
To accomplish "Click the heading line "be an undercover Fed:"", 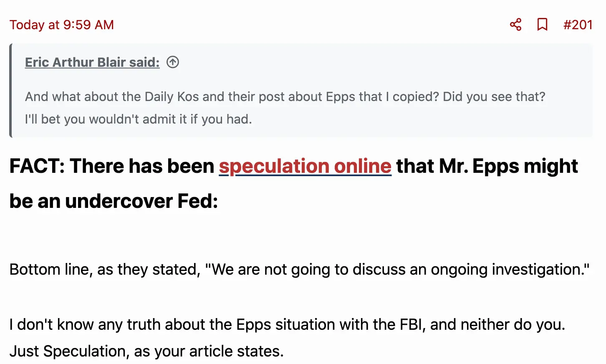I will tap(114, 201).
